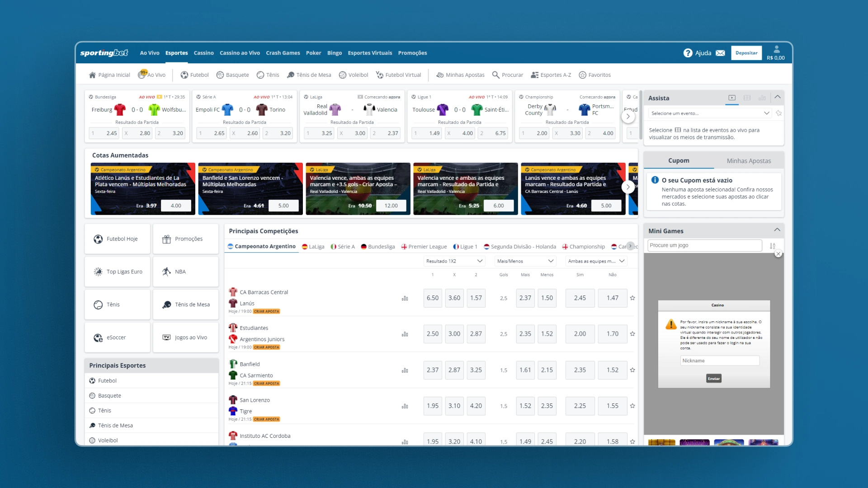The image size is (868, 488).
Task: Click the Cupom tab in betting slip
Action: pyautogui.click(x=679, y=160)
